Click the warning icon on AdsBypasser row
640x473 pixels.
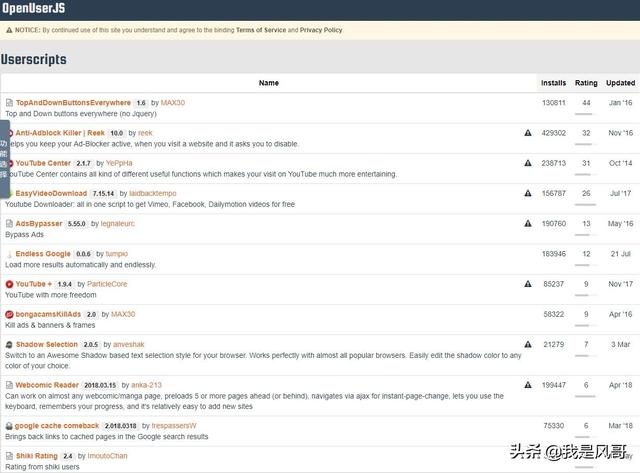(528, 224)
